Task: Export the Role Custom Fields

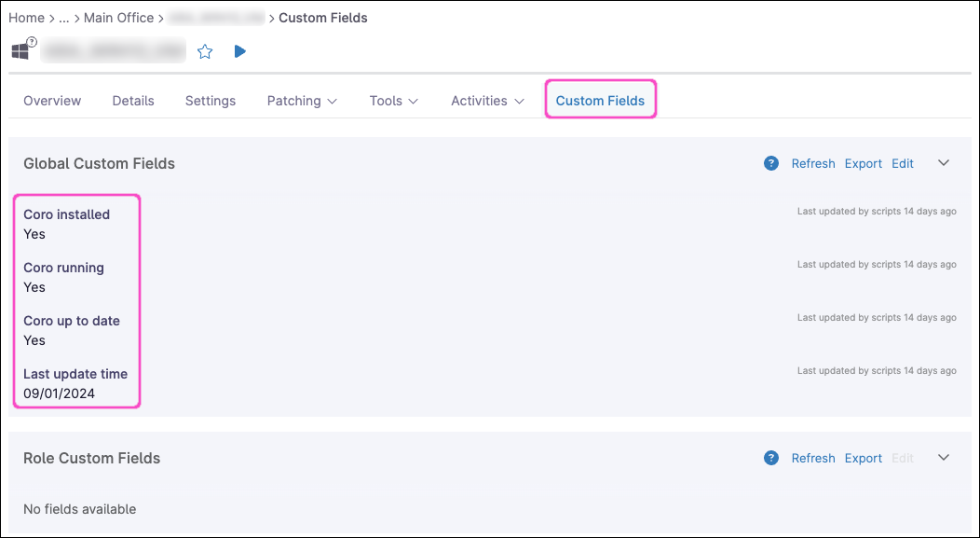Action: point(863,458)
